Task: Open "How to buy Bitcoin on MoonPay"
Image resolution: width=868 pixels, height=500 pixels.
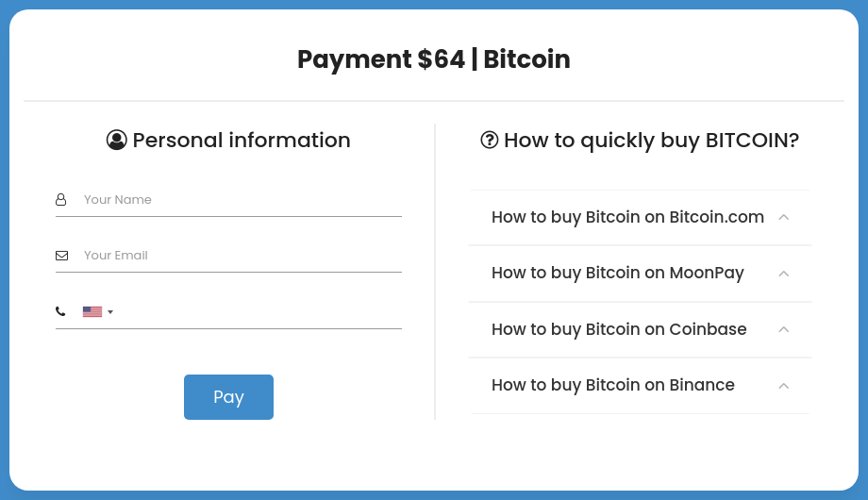Action: pyautogui.click(x=618, y=274)
